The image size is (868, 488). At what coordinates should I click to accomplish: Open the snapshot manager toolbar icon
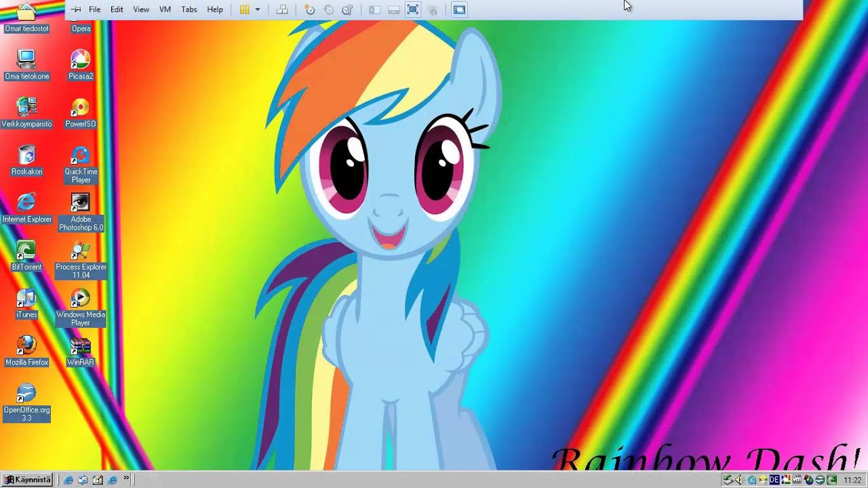click(x=348, y=9)
